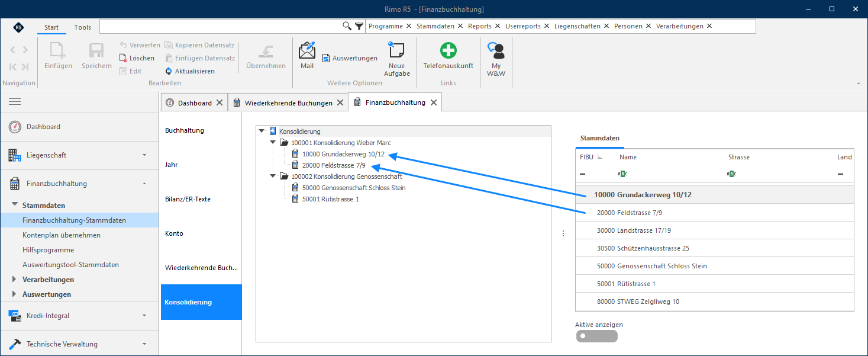Screen dimensions: 868x356
Task: Open the filter funnel icon
Action: tap(359, 26)
